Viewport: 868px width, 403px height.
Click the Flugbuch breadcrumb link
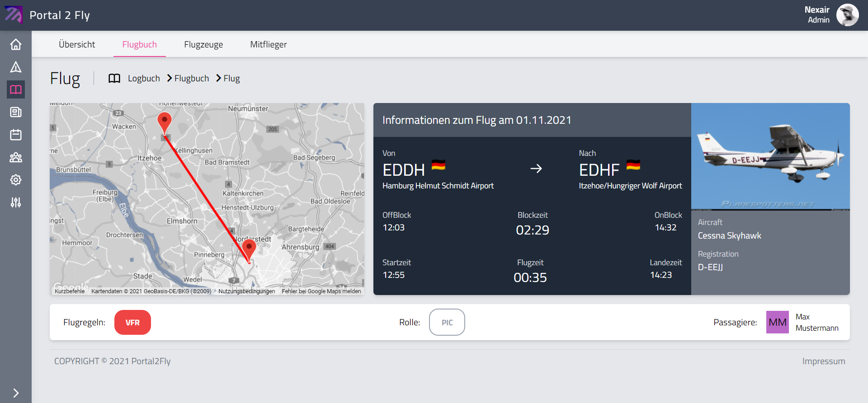click(192, 78)
